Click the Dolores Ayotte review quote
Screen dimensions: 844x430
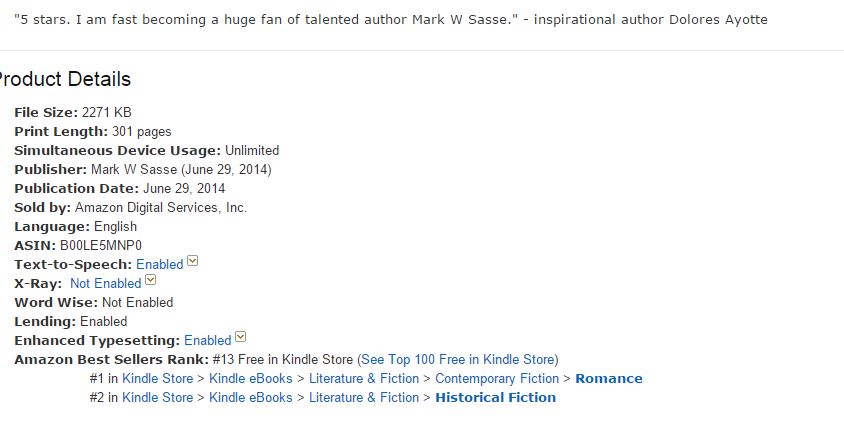click(390, 20)
